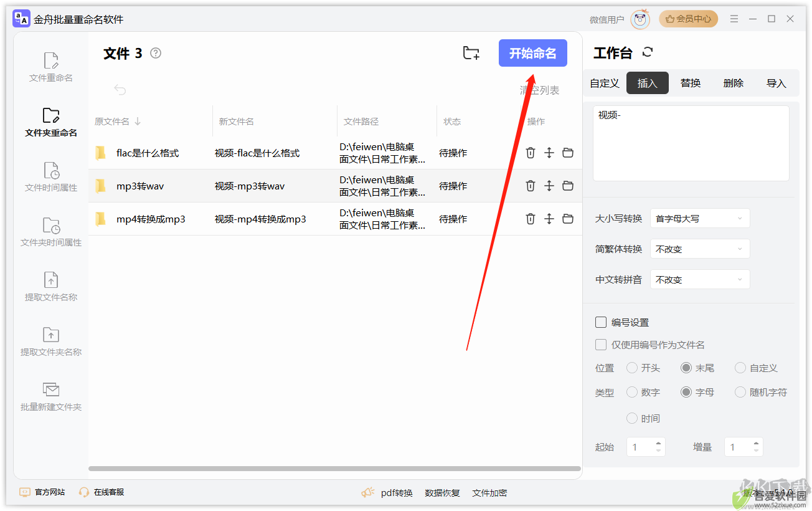Select the 自定义 position radio button
Screen dimensions: 812x511
pyautogui.click(x=740, y=368)
